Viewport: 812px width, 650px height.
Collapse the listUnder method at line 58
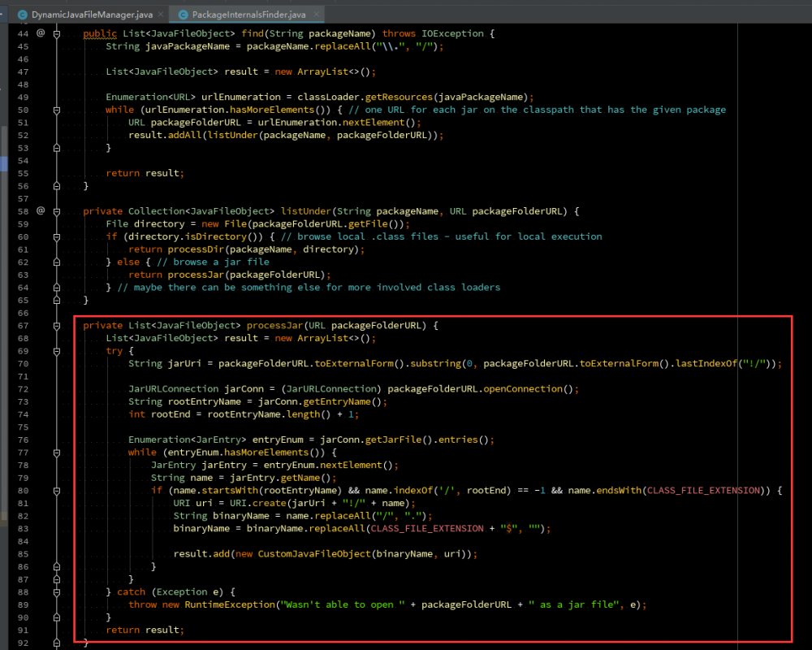[57, 211]
